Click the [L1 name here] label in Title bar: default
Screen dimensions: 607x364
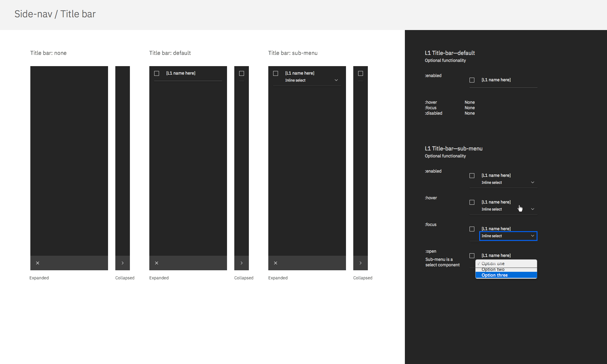(181, 73)
